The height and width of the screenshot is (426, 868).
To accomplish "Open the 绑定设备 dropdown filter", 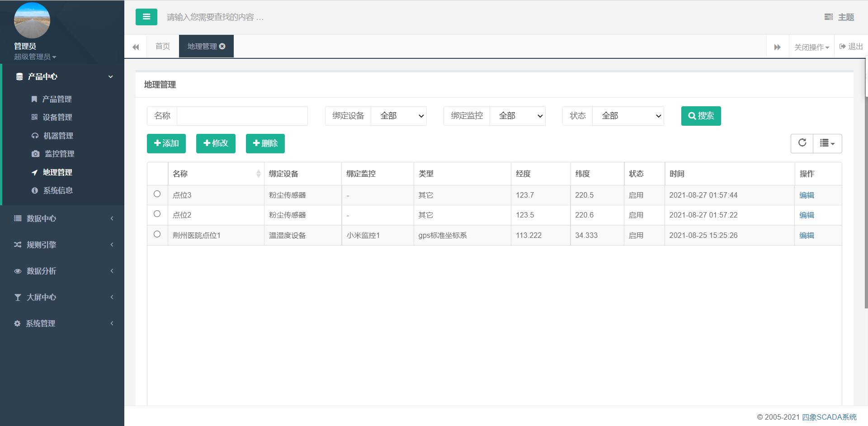I will [398, 116].
